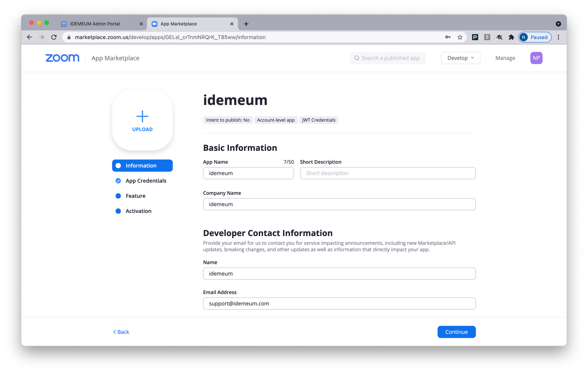Open Chrome three-dot menu
588x374 pixels.
point(558,37)
